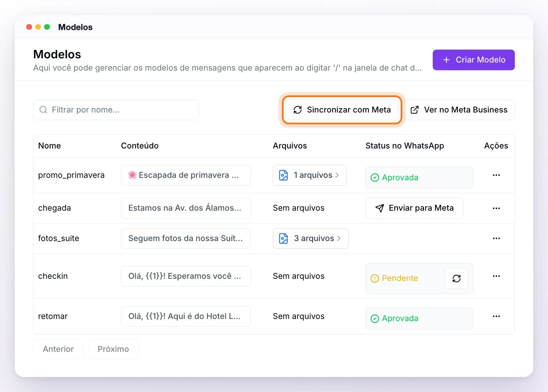Expand the 1 arquivos chevron
The image size is (548, 392).
(x=337, y=175)
